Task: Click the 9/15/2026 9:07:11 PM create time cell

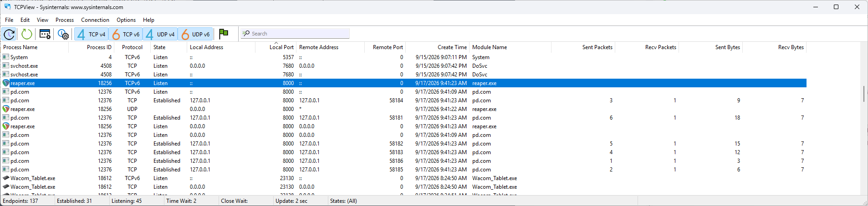Action: (x=441, y=57)
